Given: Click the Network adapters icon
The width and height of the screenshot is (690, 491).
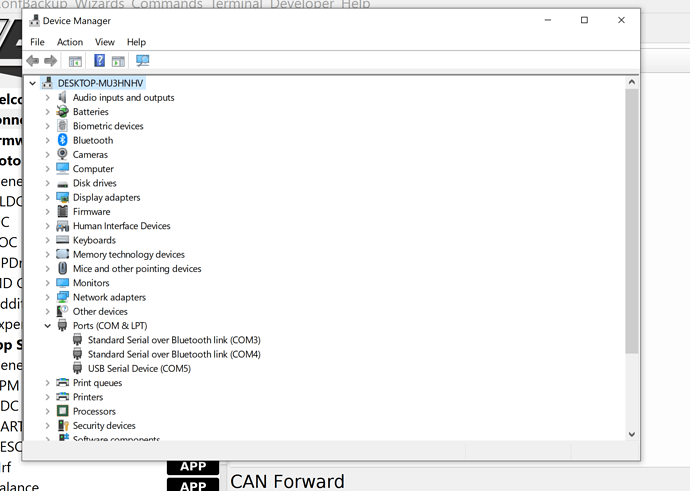Looking at the screenshot, I should click(62, 297).
